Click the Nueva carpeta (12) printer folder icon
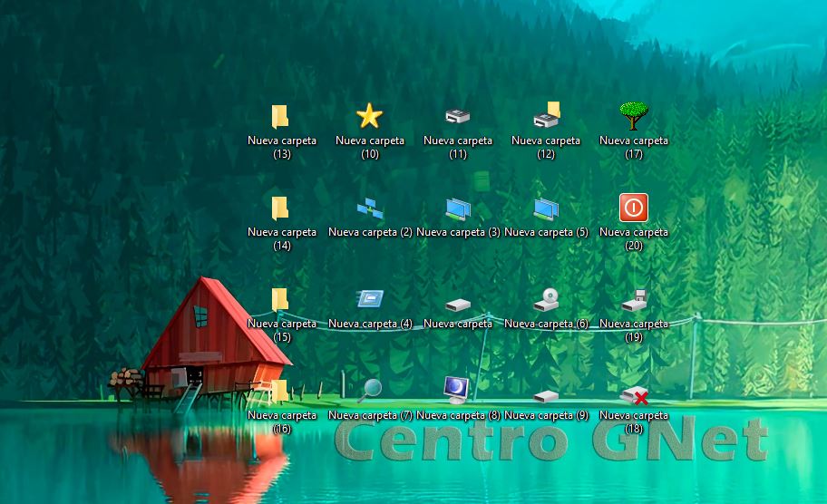Viewport: 827px width, 504px height. (x=546, y=116)
